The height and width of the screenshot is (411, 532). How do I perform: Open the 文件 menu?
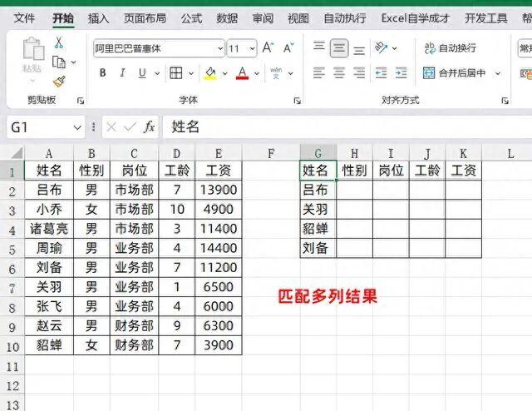24,18
